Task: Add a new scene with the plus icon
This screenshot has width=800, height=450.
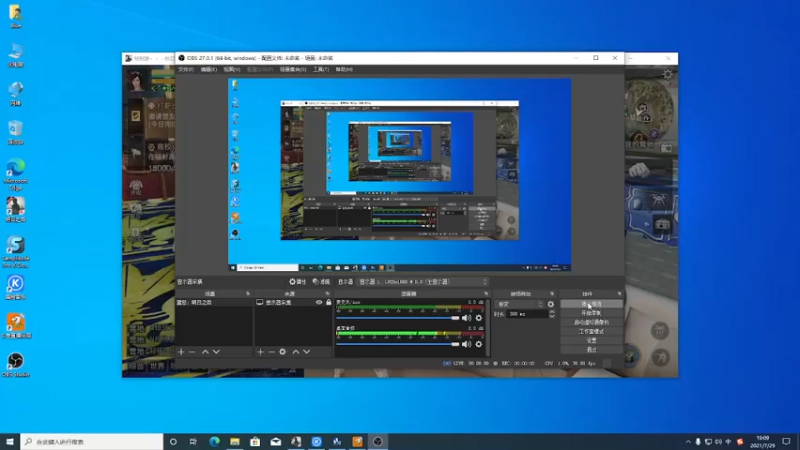Action: pos(181,352)
